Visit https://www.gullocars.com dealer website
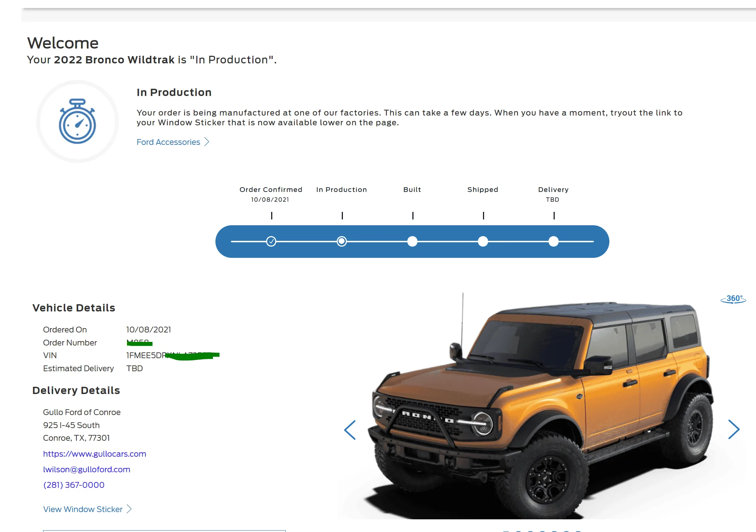The height and width of the screenshot is (532, 756). click(94, 454)
